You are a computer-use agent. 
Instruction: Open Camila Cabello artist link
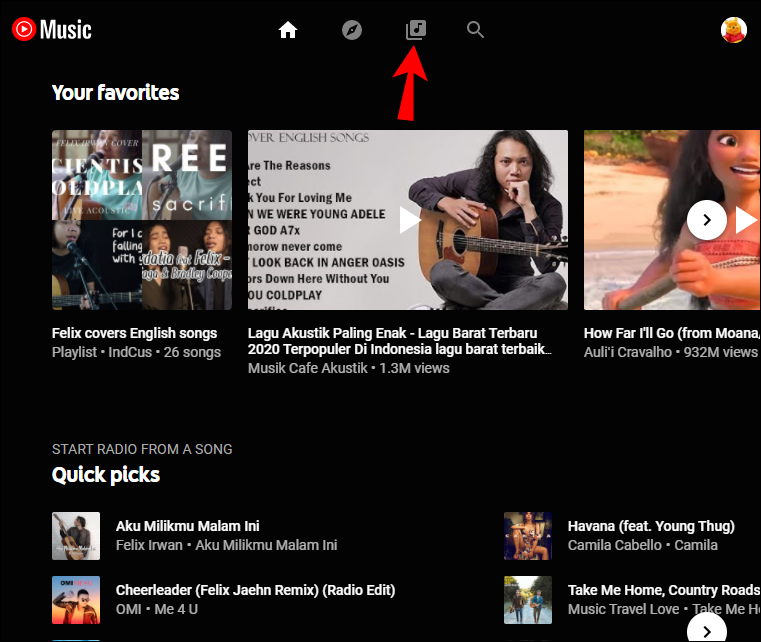pos(614,545)
